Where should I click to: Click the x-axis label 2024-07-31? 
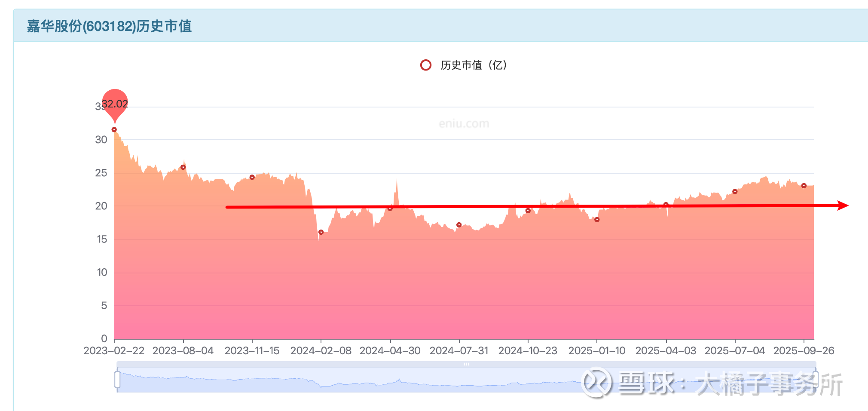point(459,351)
